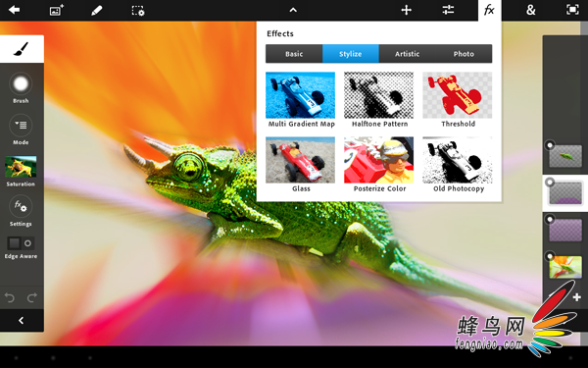The image size is (588, 368).
Task: Toggle the Edge Aware switch
Action: 21,243
